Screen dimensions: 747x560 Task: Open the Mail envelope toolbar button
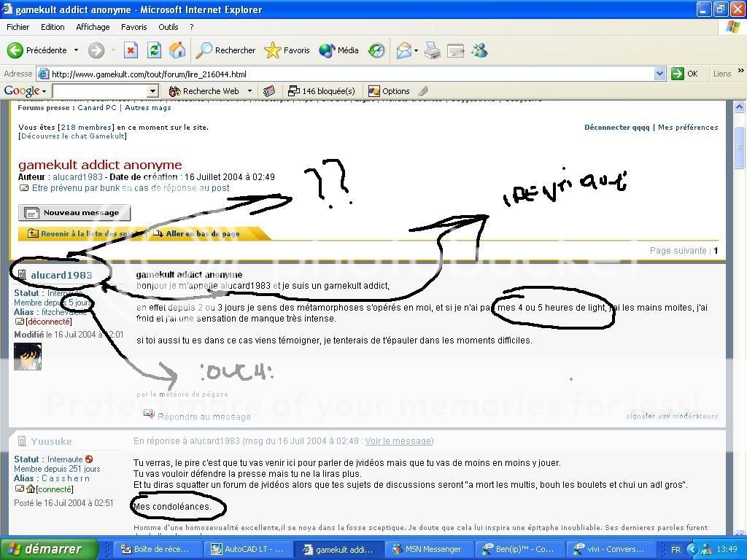[x=404, y=50]
